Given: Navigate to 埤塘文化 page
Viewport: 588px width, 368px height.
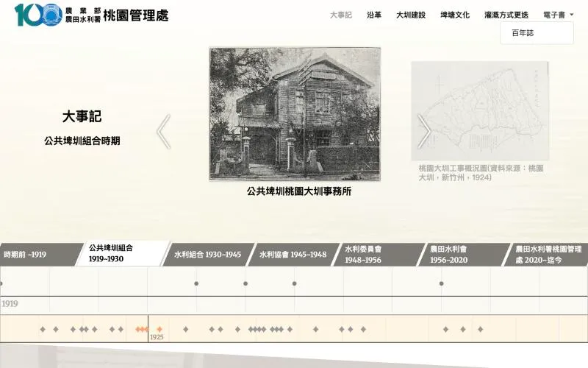Looking at the screenshot, I should (x=455, y=15).
